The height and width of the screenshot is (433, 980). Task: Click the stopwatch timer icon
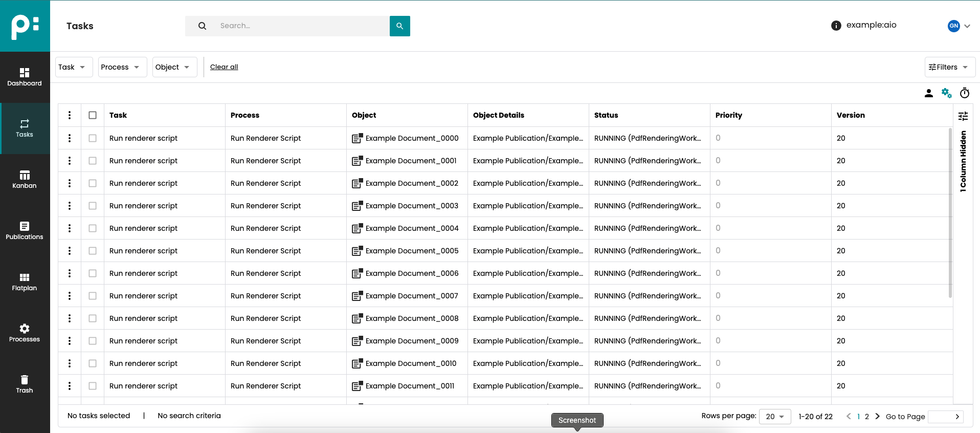coord(964,93)
